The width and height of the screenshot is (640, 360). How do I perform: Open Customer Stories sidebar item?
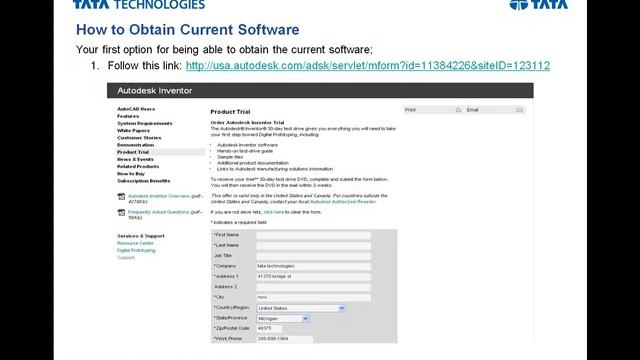[139, 138]
